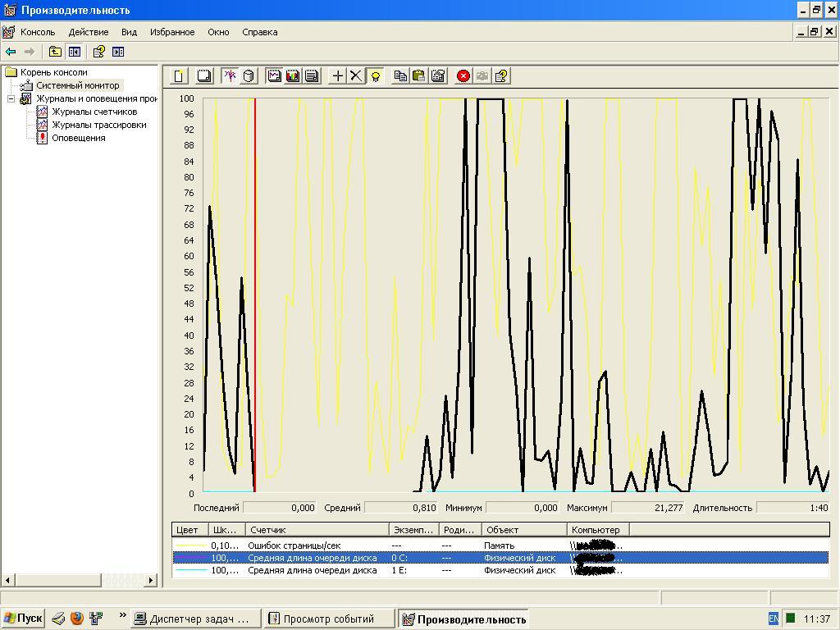Collapse the Журналы и оповещения tree node
Screen dimensions: 840x630
click(x=11, y=98)
